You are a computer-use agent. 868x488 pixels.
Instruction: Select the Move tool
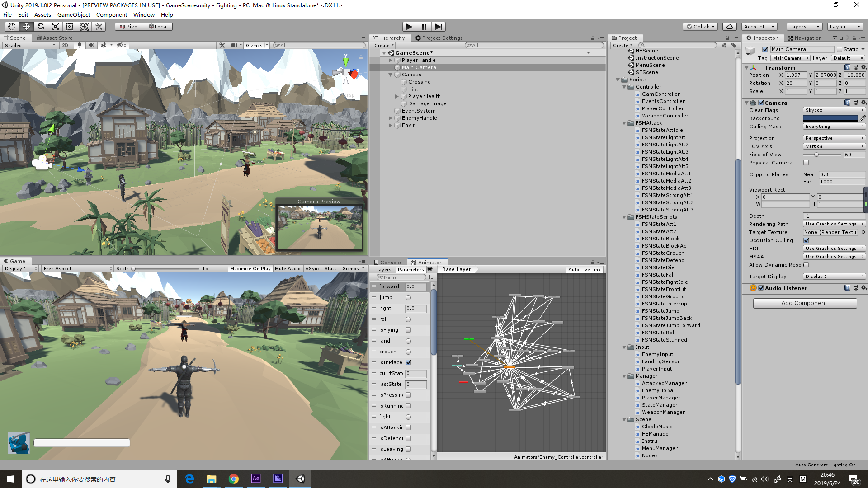coord(26,27)
